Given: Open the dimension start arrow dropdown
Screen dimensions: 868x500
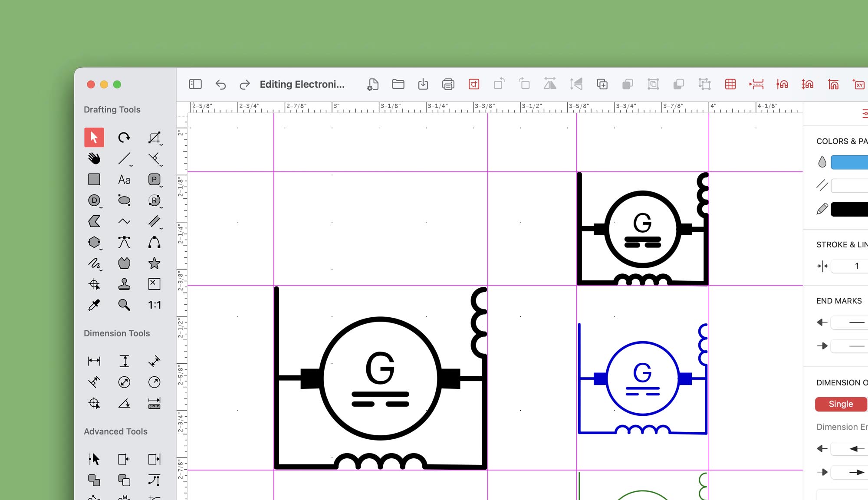Looking at the screenshot, I should (x=851, y=449).
